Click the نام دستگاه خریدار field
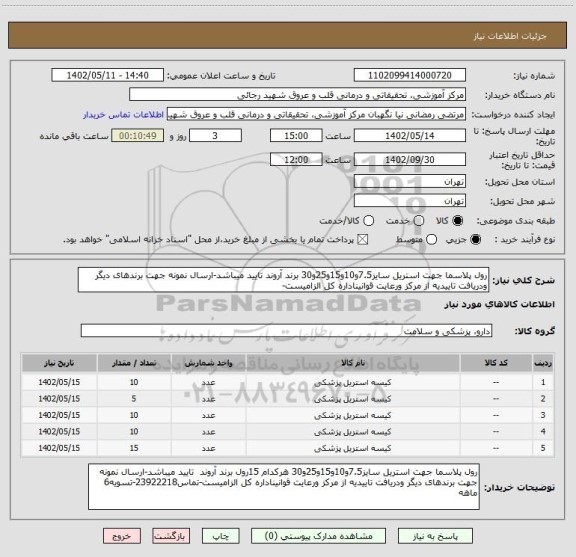 [298, 95]
